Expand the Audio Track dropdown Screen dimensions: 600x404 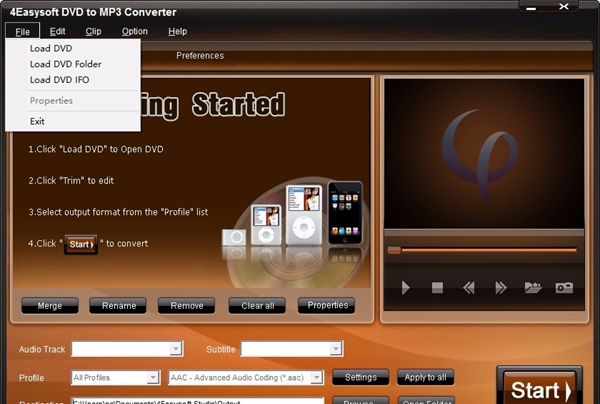176,349
